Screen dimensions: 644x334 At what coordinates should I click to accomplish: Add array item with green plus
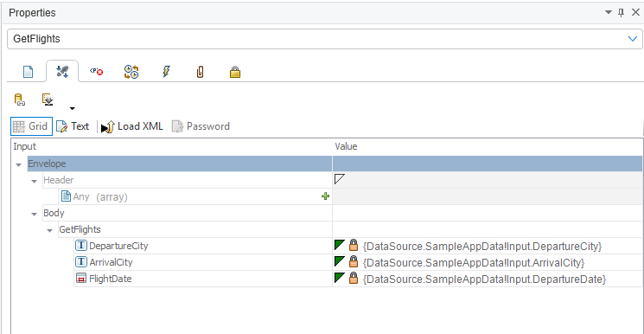tap(325, 196)
